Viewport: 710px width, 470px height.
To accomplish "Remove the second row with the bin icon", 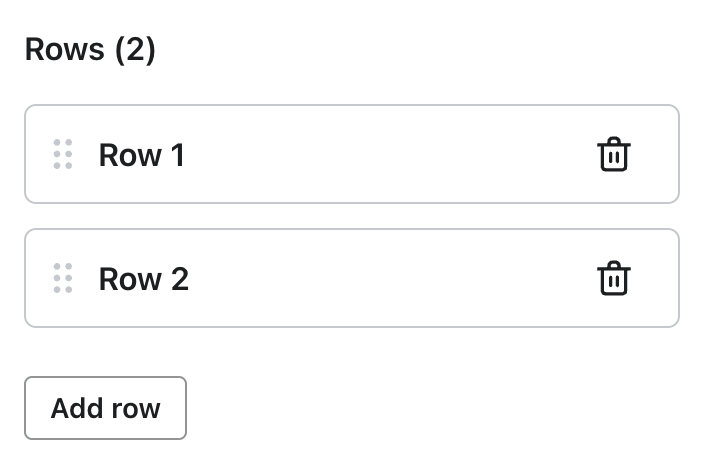I will point(613,279).
